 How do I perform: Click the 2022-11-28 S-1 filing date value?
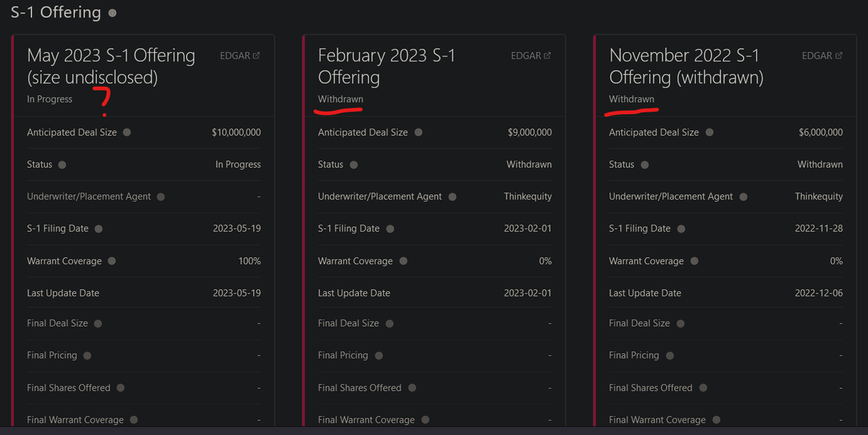[819, 228]
